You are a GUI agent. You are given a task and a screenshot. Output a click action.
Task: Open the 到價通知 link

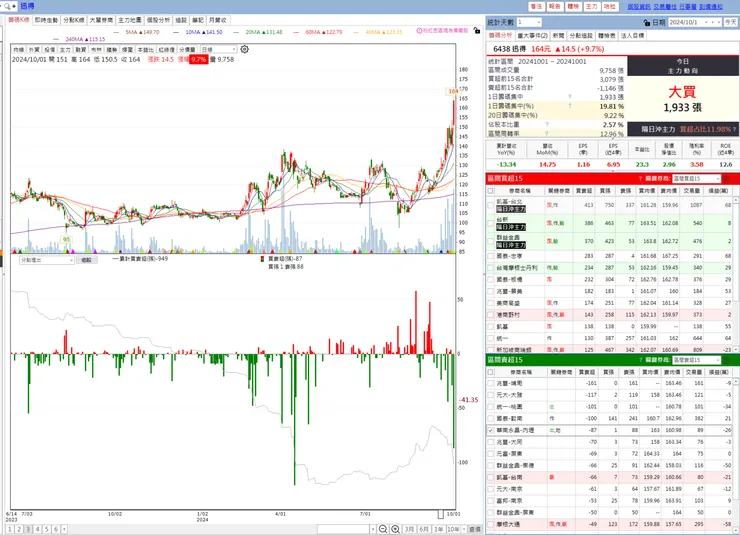(x=711, y=7)
